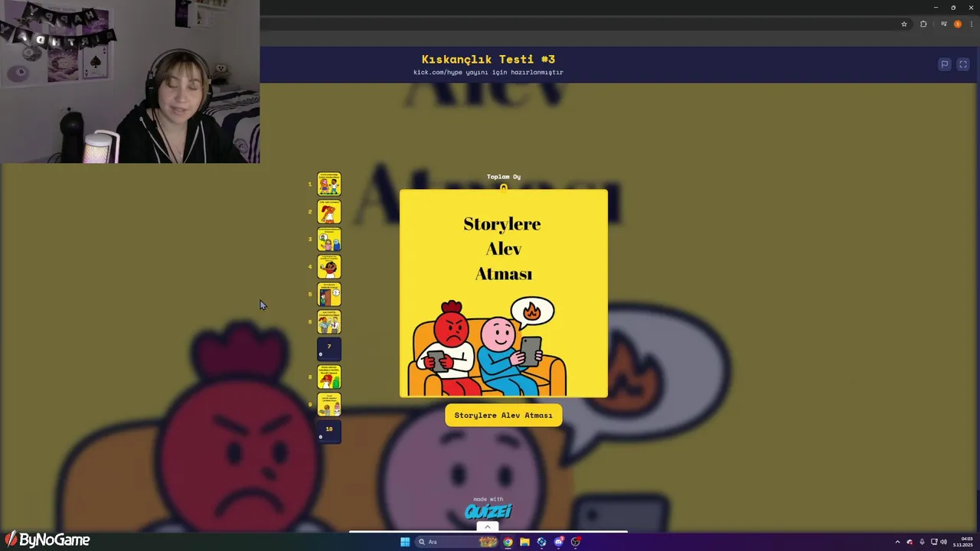Image resolution: width=980 pixels, height=551 pixels.
Task: Toggle the quiz fullscreen icon
Action: pos(963,64)
